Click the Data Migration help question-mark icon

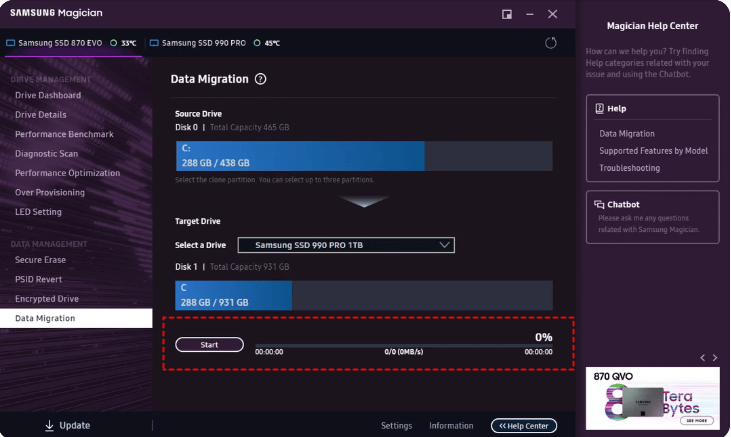260,79
